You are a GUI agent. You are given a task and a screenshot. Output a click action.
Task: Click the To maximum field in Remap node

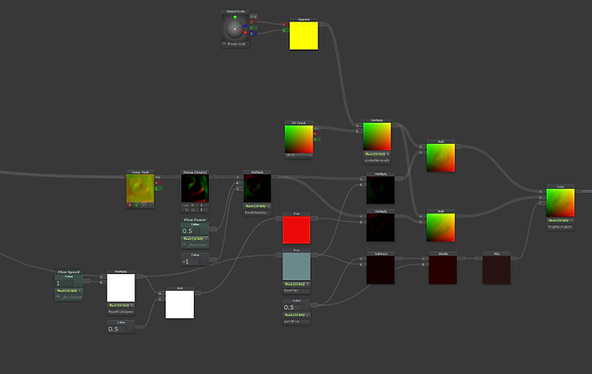click(x=204, y=209)
